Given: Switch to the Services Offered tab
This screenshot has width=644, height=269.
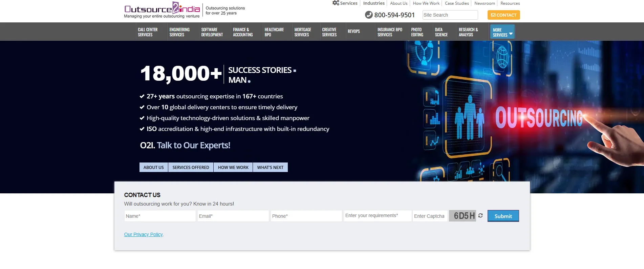Looking at the screenshot, I should click(191, 167).
